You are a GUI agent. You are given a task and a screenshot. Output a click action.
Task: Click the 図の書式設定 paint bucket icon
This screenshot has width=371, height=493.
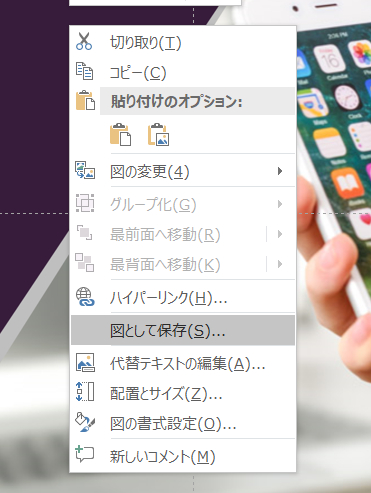tap(85, 422)
